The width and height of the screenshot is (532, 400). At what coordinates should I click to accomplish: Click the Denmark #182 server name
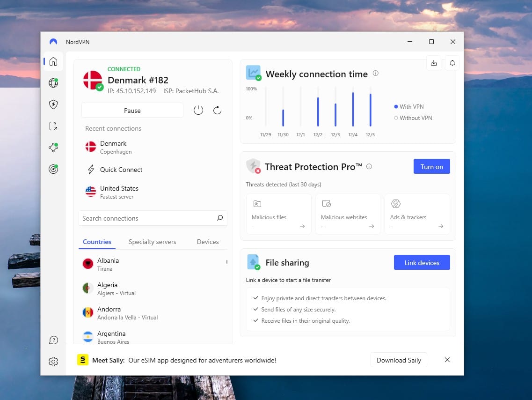tap(138, 80)
